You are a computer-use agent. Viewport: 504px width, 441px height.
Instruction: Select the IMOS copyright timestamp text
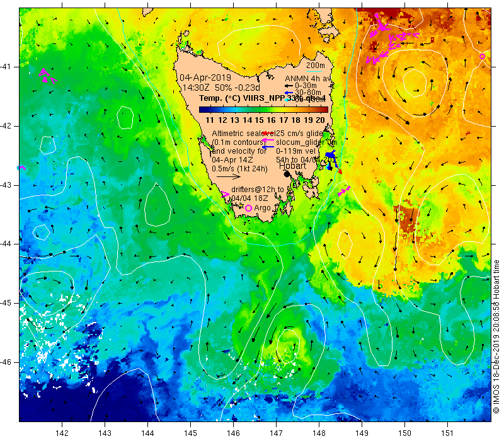pos(496,337)
